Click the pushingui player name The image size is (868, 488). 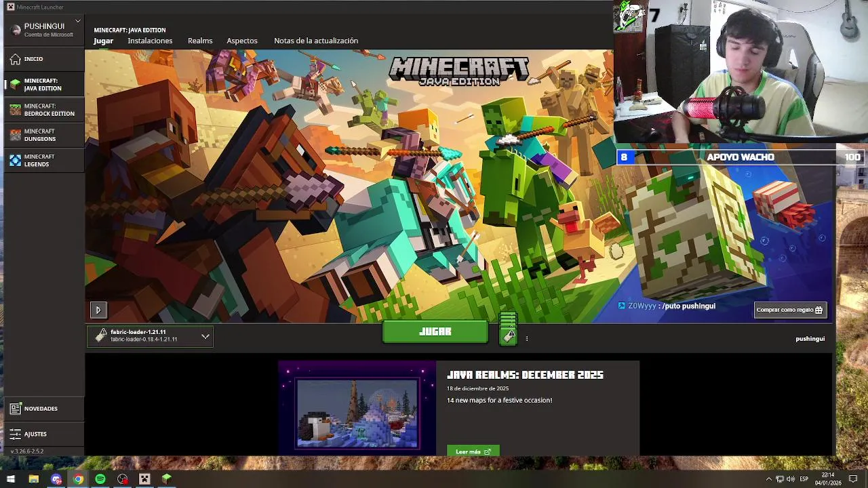tap(810, 338)
